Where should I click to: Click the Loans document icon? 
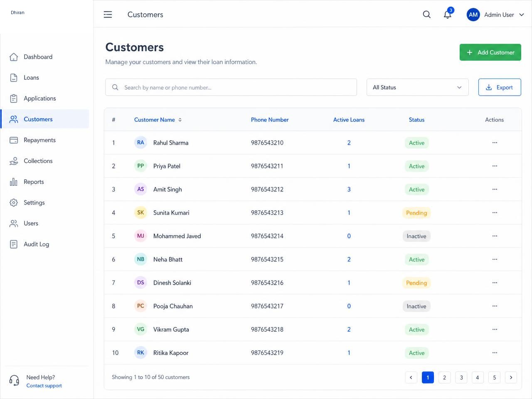click(14, 78)
